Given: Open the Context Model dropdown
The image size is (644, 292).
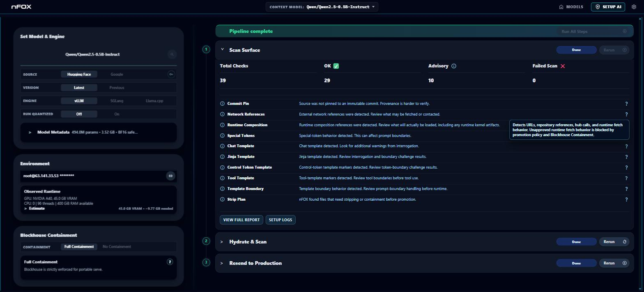Looking at the screenshot, I should pos(322,7).
